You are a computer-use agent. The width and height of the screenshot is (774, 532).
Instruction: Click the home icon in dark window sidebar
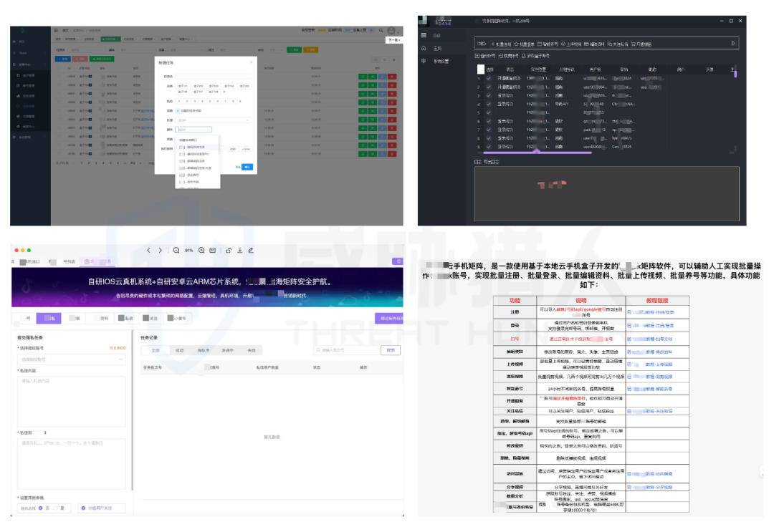click(x=424, y=48)
